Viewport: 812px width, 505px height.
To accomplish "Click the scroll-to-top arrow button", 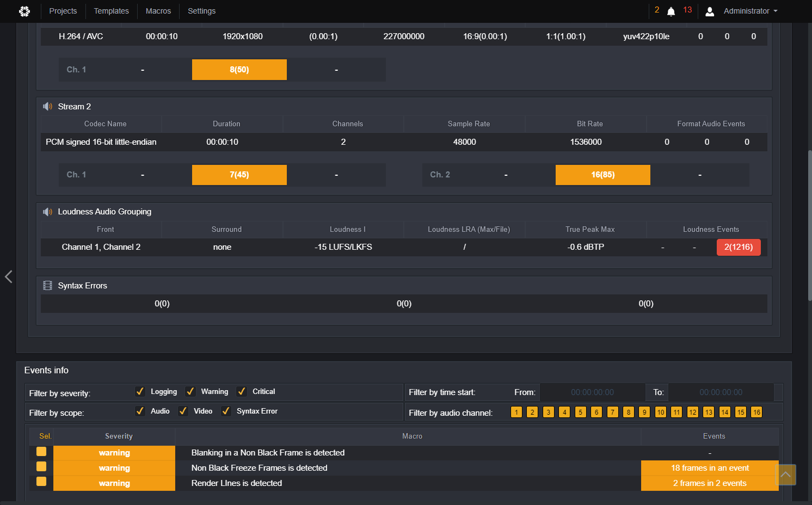I will (785, 475).
